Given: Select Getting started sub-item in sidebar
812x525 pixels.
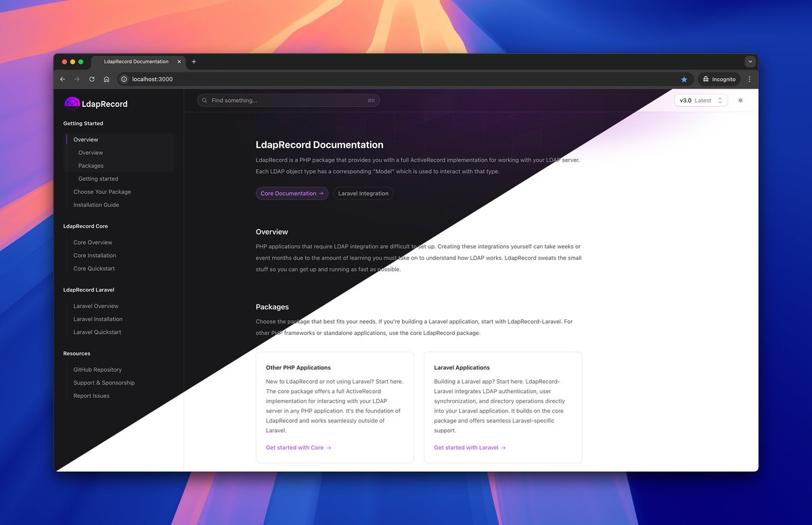Looking at the screenshot, I should 98,179.
